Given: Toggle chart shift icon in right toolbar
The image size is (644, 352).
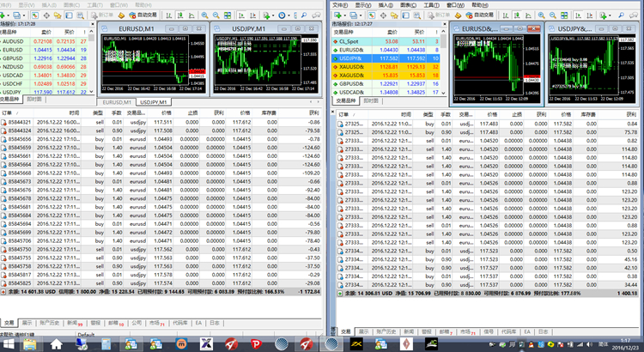Looking at the screenshot, I should tap(590, 15).
